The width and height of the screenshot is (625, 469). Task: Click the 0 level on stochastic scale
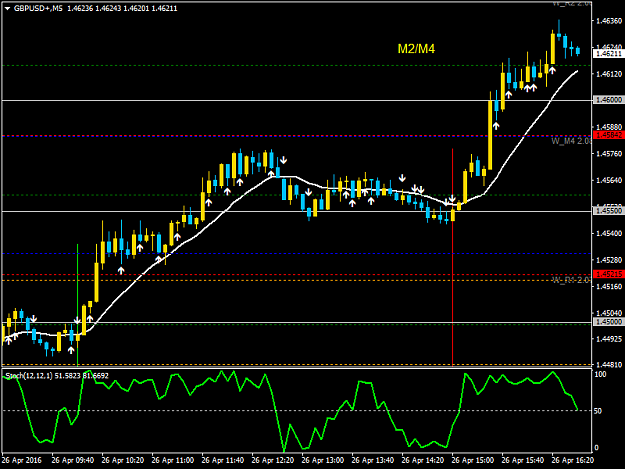596,447
